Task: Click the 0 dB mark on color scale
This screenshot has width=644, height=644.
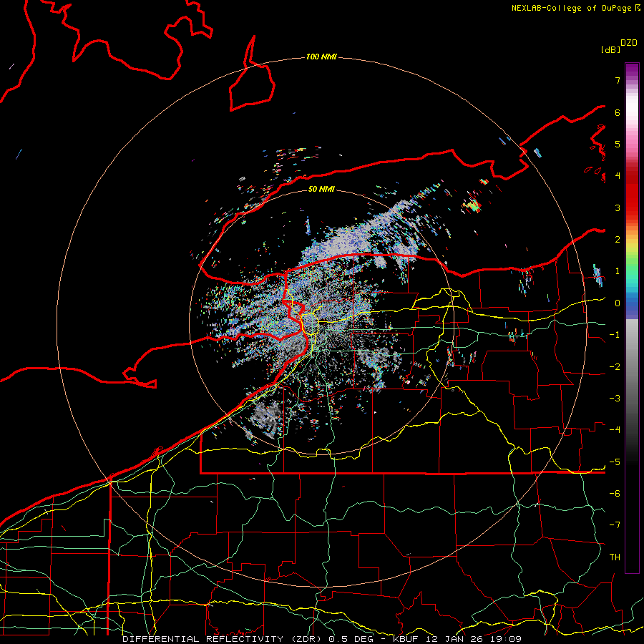Action: tap(618, 303)
